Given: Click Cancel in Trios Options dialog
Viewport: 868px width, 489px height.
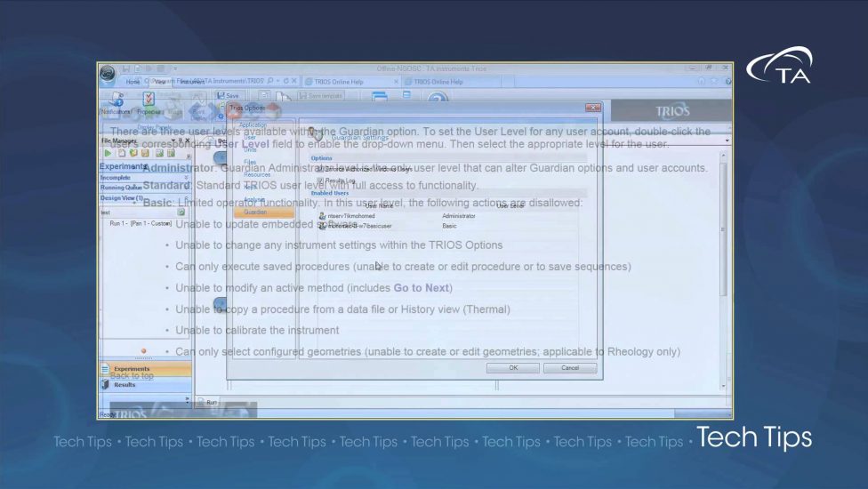Looking at the screenshot, I should [570, 367].
